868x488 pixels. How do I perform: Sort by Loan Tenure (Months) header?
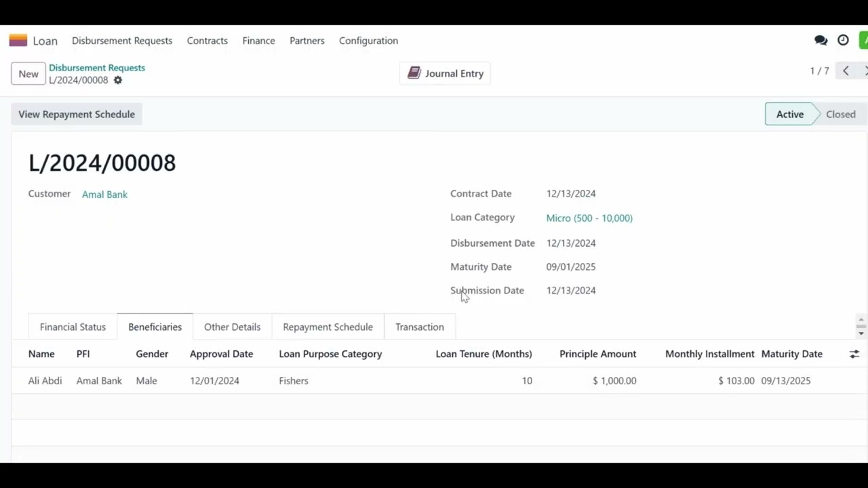click(x=484, y=354)
